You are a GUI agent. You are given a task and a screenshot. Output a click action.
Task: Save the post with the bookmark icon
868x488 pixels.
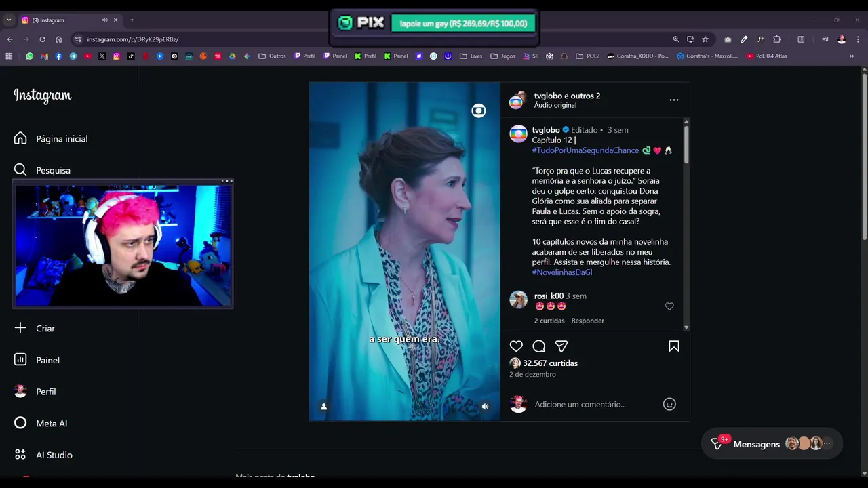(x=674, y=346)
